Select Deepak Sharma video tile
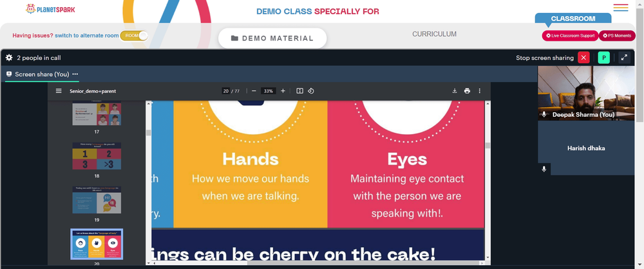 586,93
